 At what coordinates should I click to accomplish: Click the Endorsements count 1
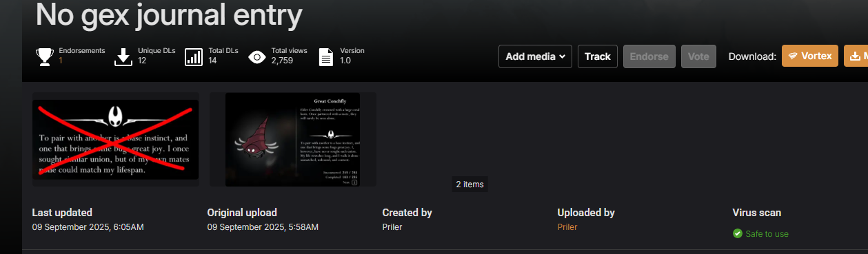(x=61, y=61)
